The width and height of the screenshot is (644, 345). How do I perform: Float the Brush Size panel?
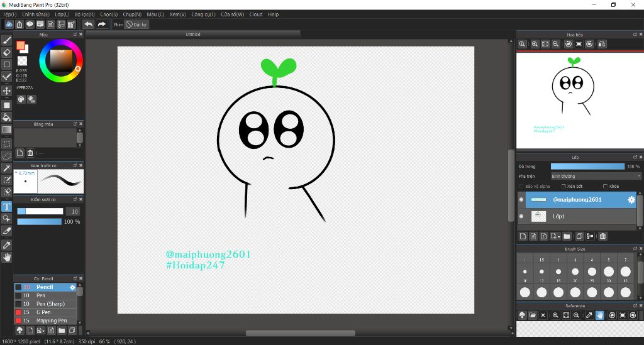pos(635,249)
